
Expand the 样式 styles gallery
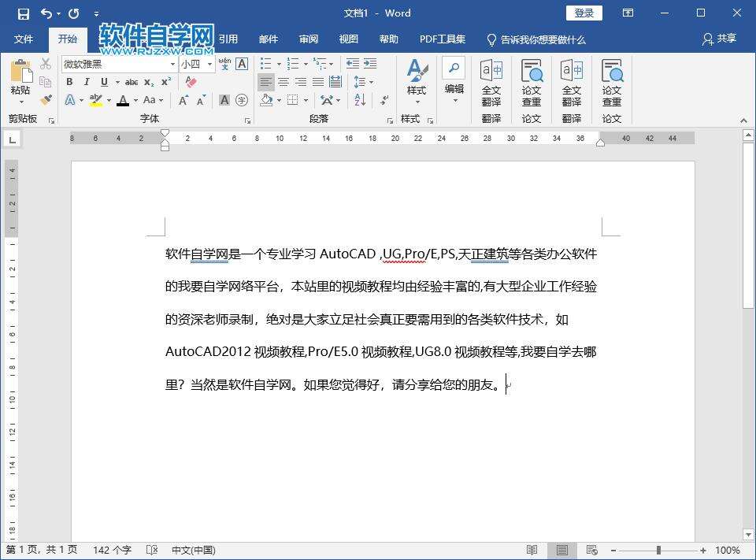[x=417, y=81]
